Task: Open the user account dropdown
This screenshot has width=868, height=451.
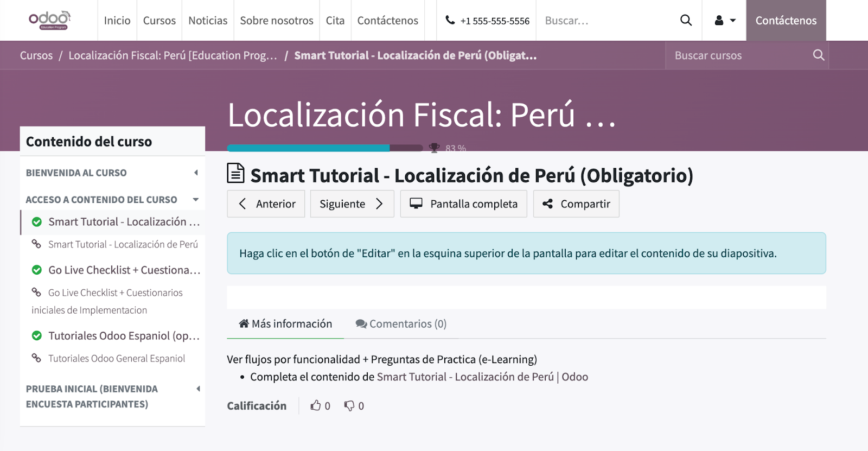Action: coord(725,20)
